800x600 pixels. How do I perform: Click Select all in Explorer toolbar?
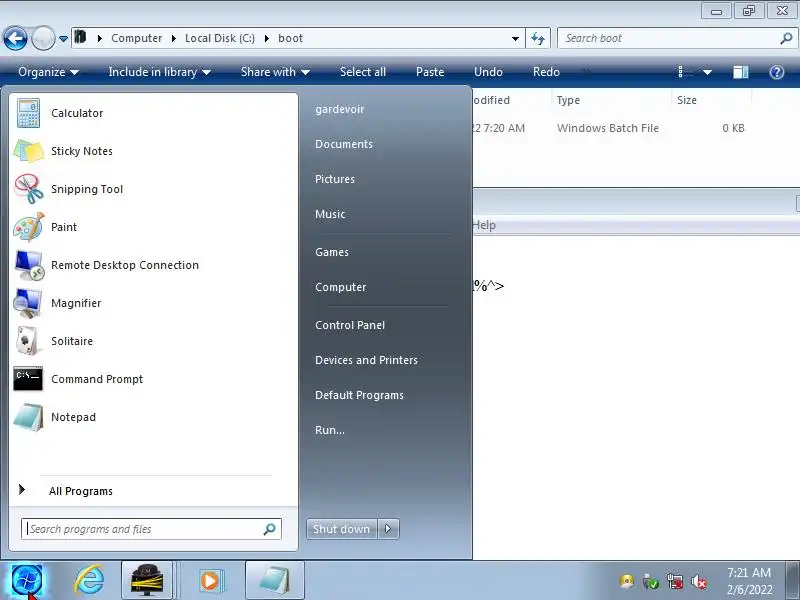363,72
